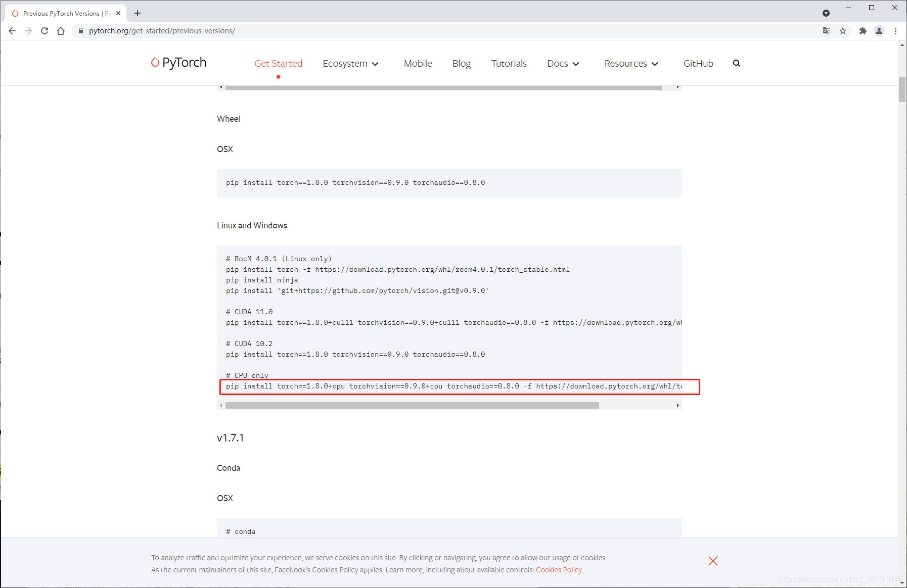Click the '# conda' code comment
Image resolution: width=907 pixels, height=588 pixels.
point(241,531)
